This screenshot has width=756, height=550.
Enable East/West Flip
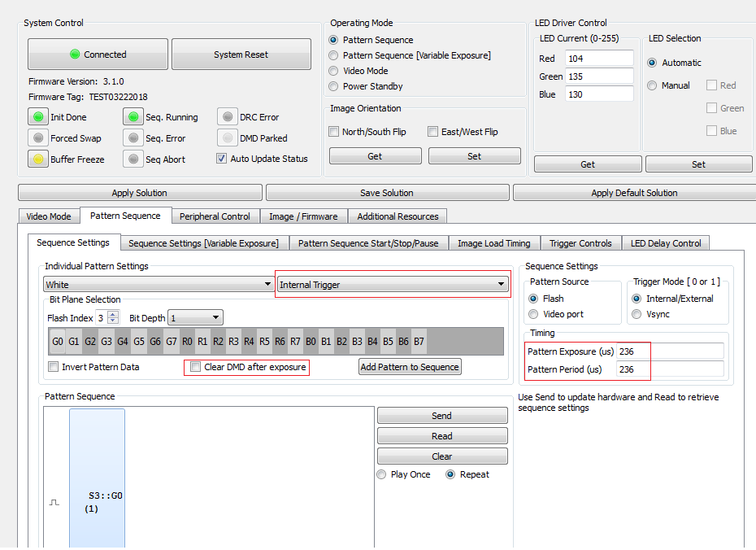[433, 131]
